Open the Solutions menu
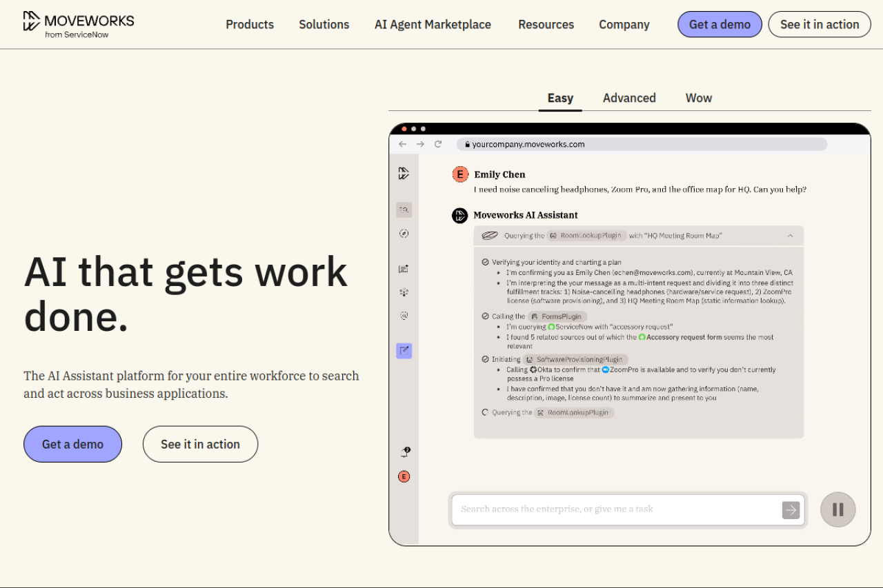This screenshot has width=883, height=588. click(x=324, y=24)
